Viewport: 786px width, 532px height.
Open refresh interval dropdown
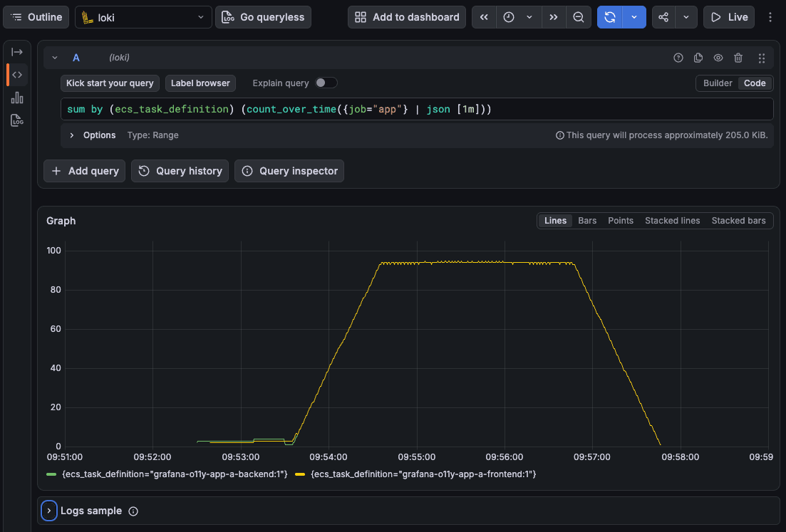click(634, 17)
